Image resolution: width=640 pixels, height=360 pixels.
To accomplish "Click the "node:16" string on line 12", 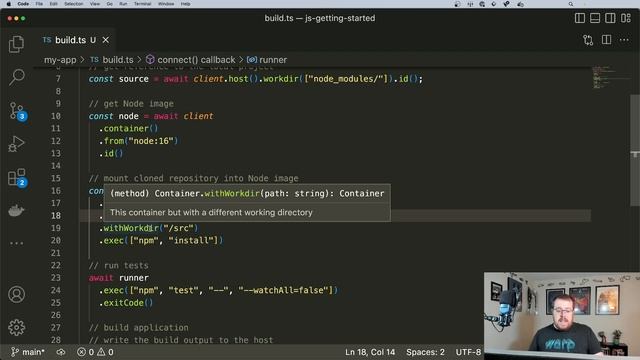I will (151, 141).
